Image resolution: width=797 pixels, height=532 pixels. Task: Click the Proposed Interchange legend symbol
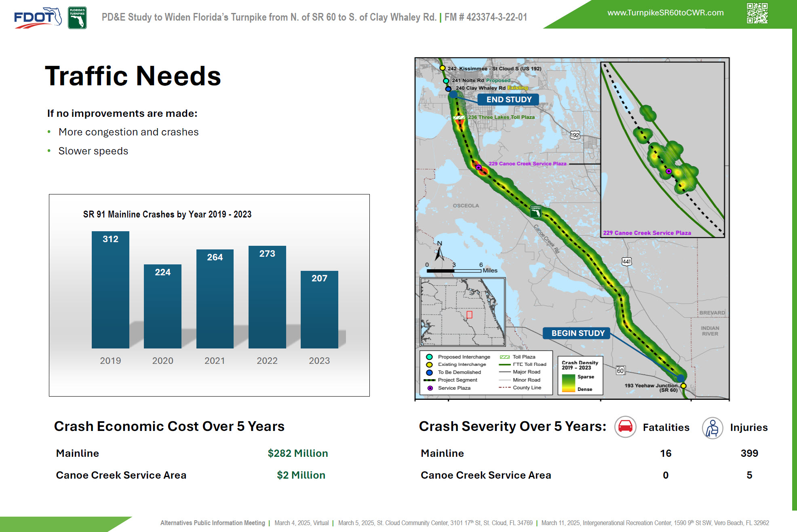click(x=430, y=357)
